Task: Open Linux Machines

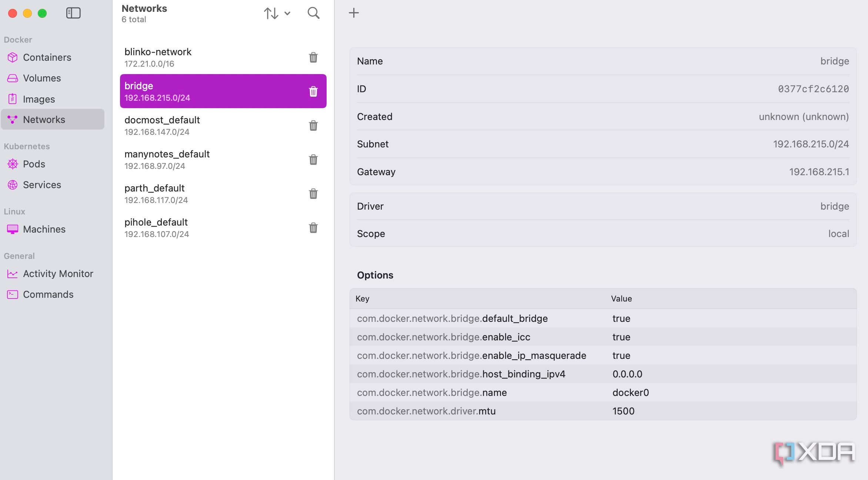Action: pyautogui.click(x=53, y=229)
